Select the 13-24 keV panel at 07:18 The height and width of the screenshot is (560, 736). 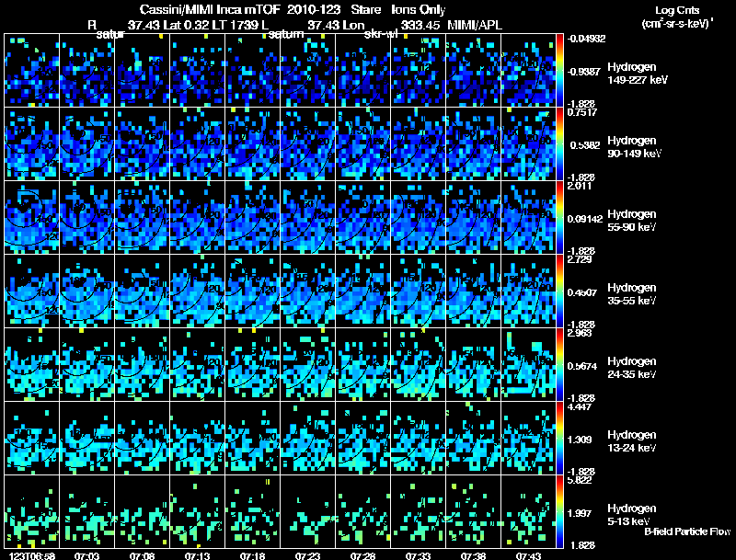point(252,438)
